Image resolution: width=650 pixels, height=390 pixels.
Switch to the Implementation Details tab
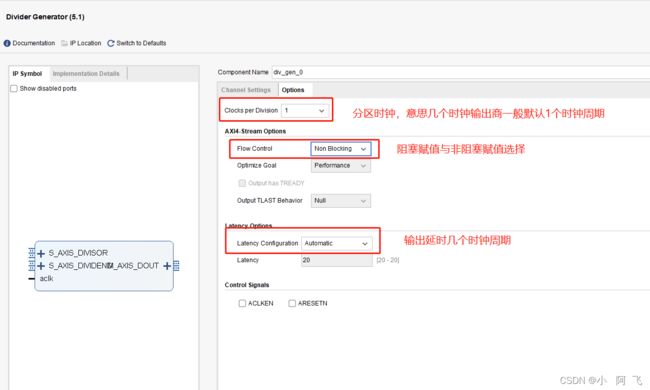tap(86, 74)
